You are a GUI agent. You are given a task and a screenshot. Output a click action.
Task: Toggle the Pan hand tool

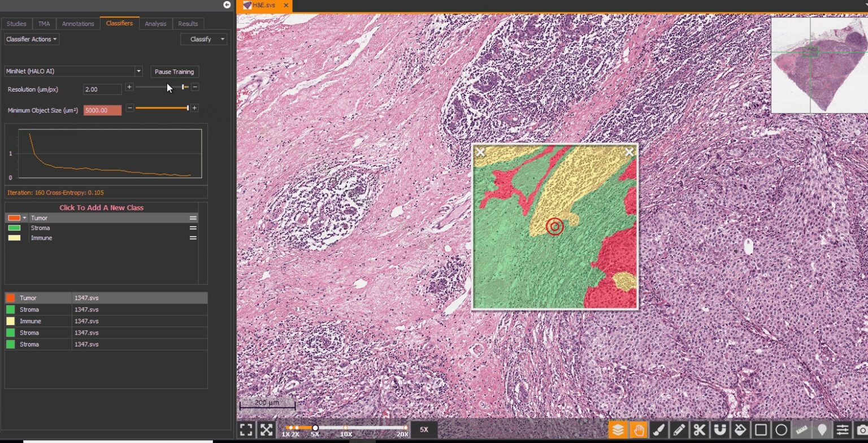pos(639,430)
